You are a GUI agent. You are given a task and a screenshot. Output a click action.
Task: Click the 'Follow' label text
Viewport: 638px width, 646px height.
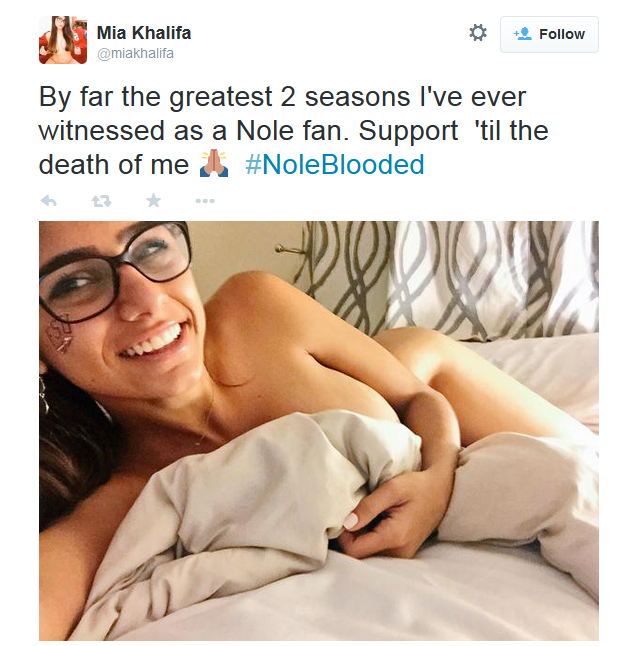pos(562,34)
